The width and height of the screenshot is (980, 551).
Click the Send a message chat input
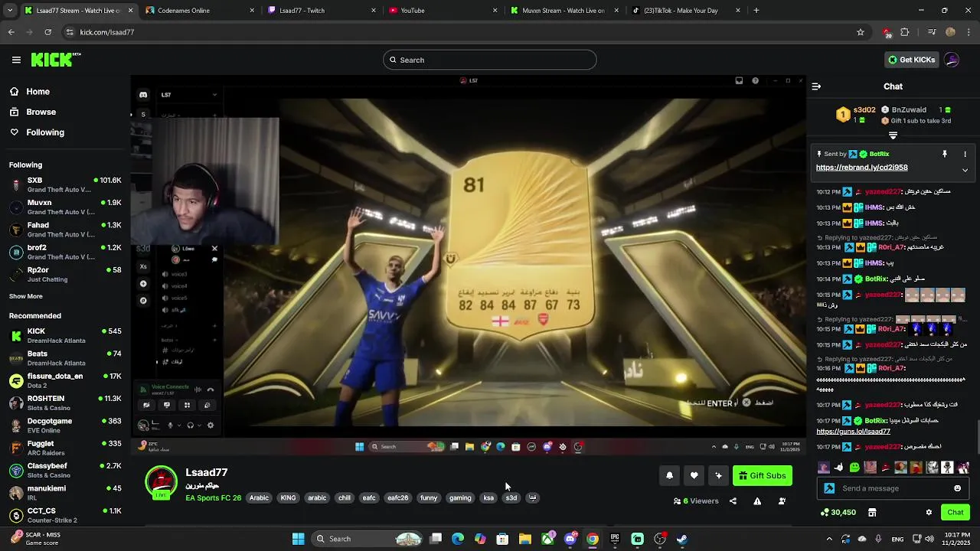pos(894,488)
